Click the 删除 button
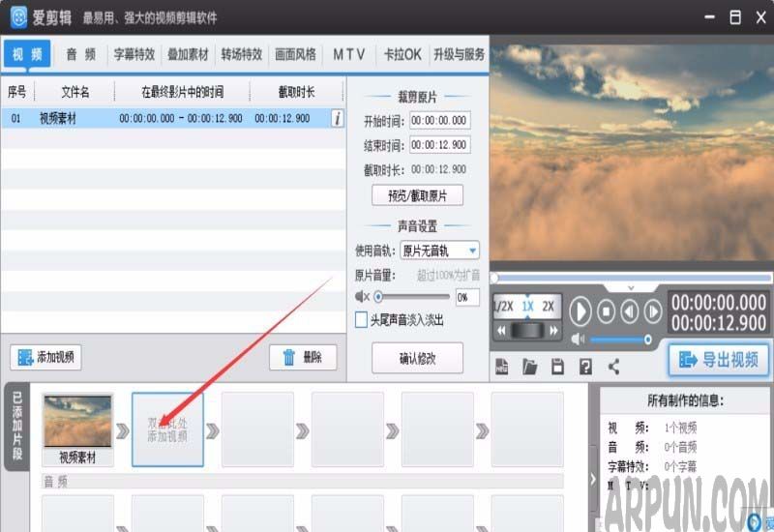Viewport: 774px width, 532px height. (303, 357)
